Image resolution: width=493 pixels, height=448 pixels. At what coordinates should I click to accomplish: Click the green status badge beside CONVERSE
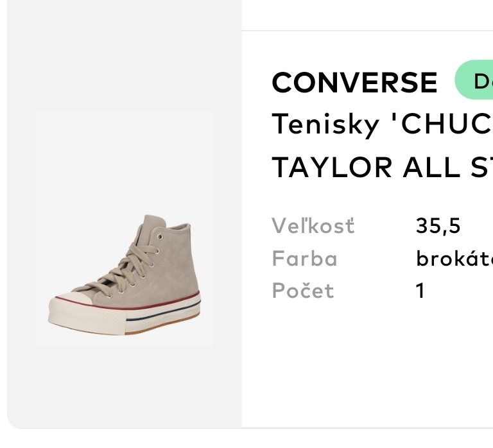coord(475,80)
